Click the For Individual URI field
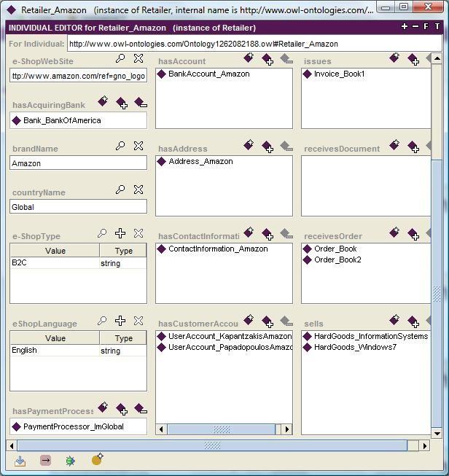 (x=254, y=44)
